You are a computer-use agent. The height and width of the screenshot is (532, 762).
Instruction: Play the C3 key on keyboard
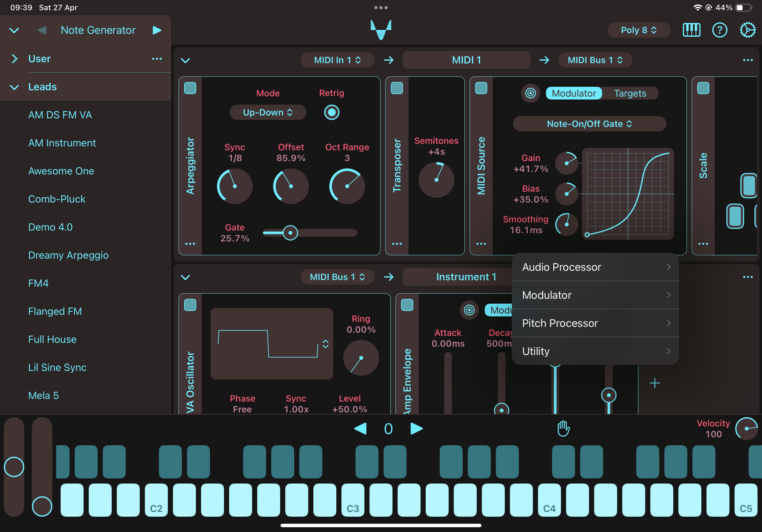353,500
